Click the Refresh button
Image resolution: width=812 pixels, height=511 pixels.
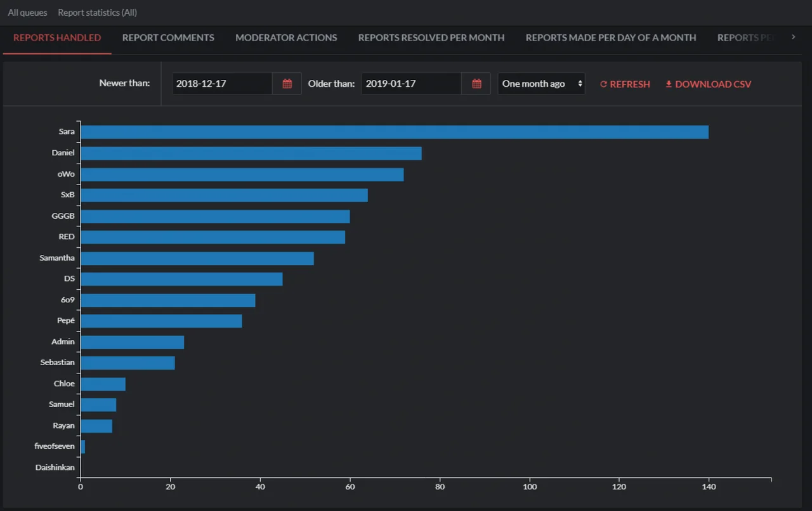[x=625, y=84]
